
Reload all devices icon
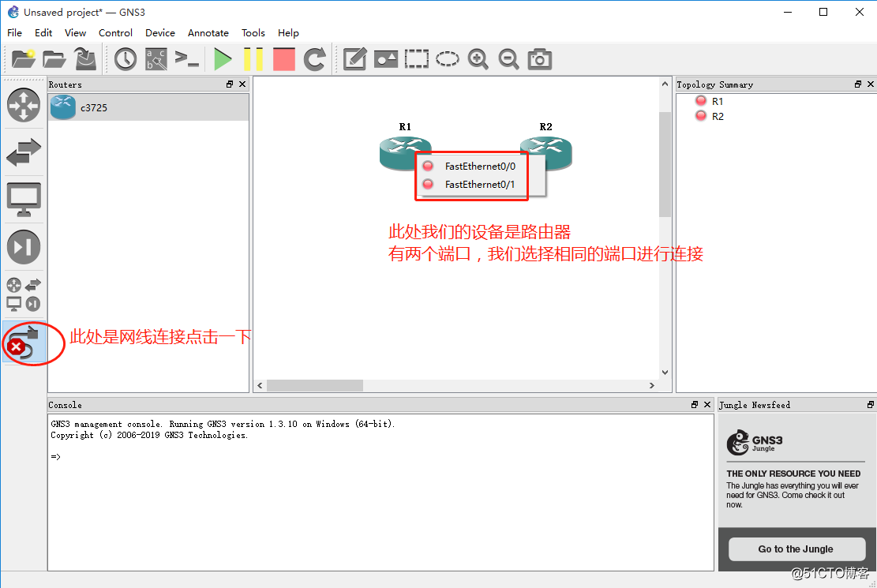pos(315,58)
